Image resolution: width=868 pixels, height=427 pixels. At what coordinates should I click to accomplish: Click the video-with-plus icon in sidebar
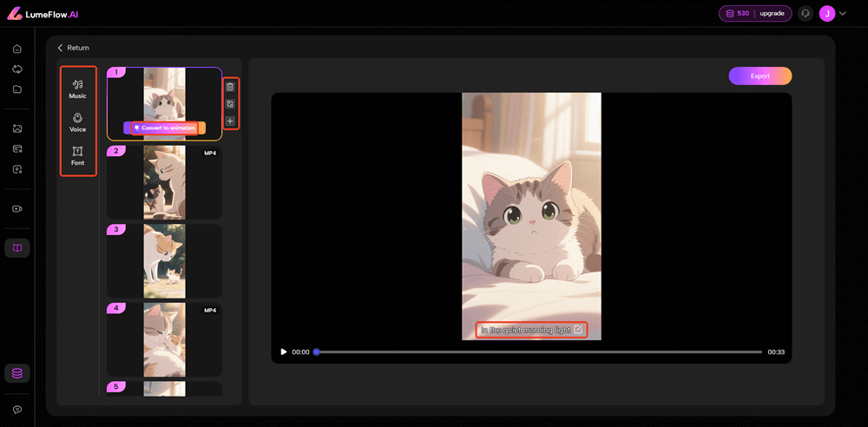tap(17, 169)
